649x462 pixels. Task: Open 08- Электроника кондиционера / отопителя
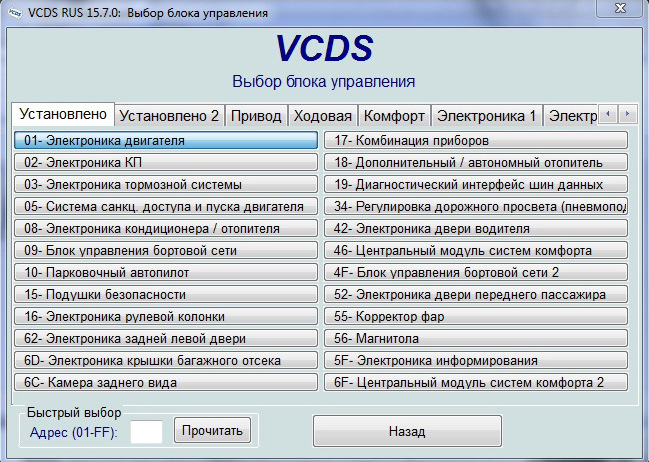(x=166, y=228)
